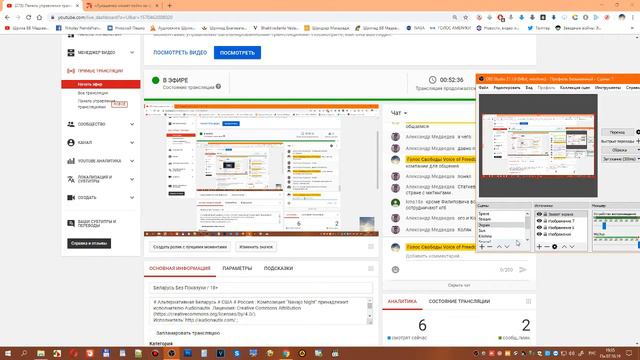
Task: Expand the Менеджер видео sidebar section
Action: click(132, 53)
